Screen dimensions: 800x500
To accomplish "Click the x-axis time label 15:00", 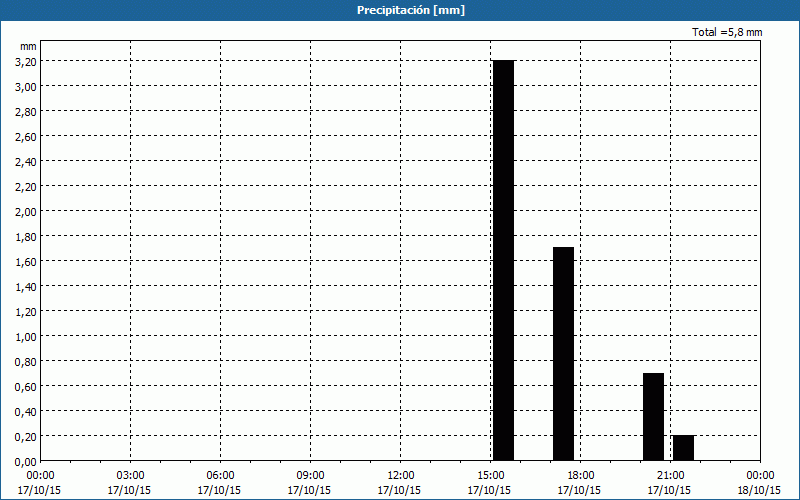I will point(491,476).
